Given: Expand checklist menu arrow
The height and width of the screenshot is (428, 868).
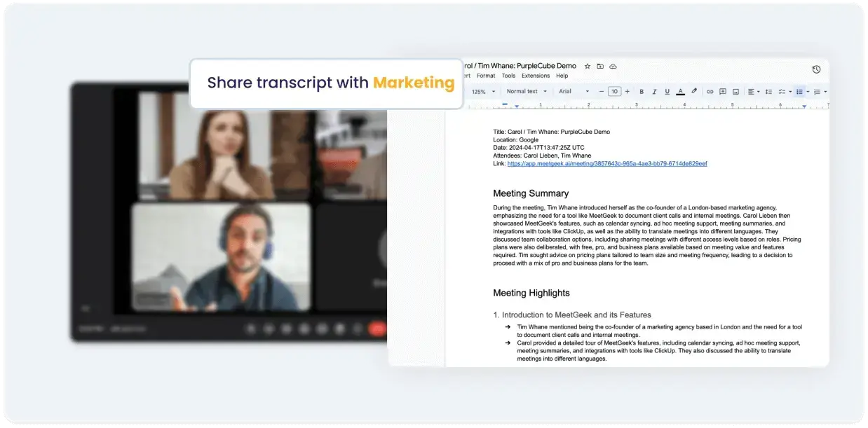Looking at the screenshot, I should pos(790,91).
